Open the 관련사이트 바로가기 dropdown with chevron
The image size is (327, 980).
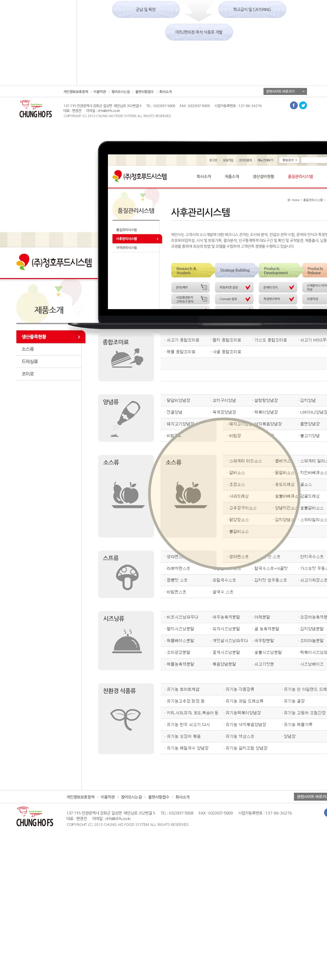click(285, 91)
